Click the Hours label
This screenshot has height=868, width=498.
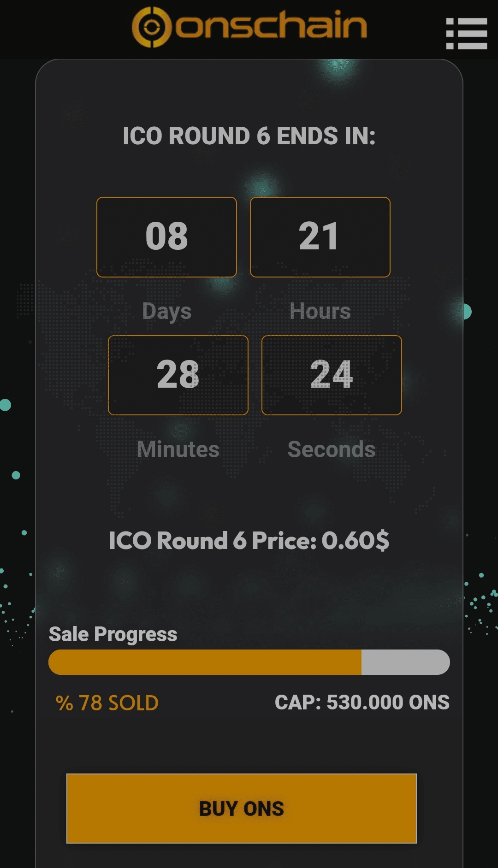(320, 311)
